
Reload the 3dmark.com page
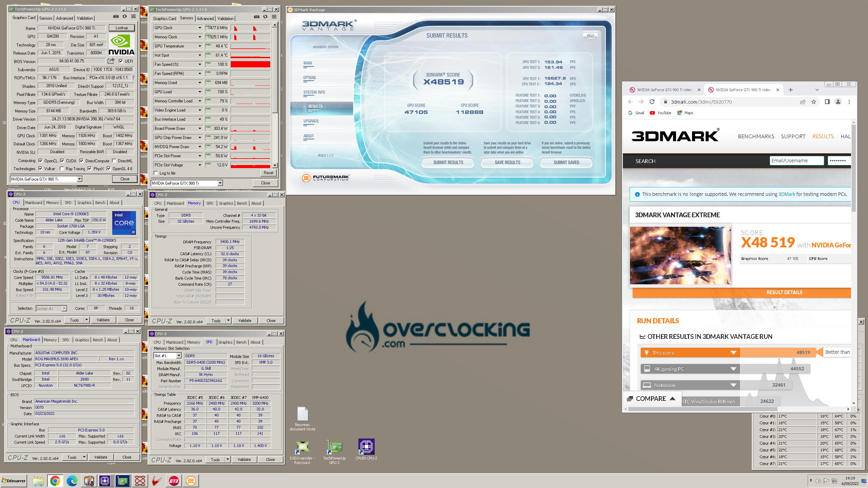click(652, 102)
